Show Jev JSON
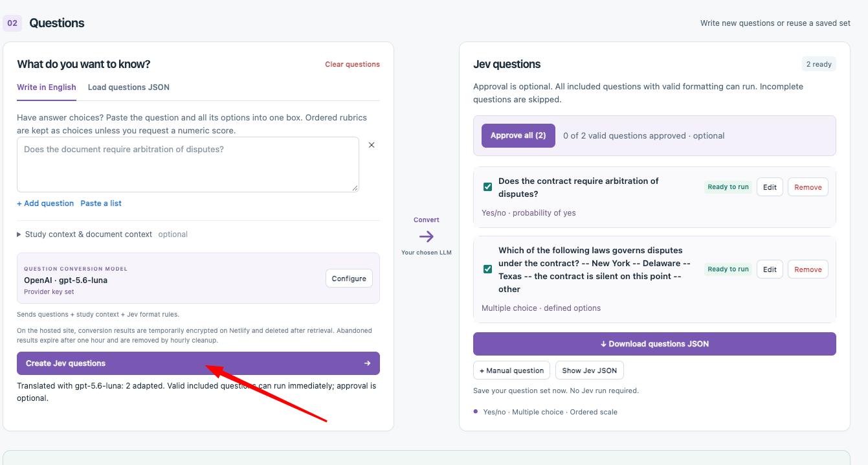This screenshot has width=868, height=465. click(x=590, y=370)
